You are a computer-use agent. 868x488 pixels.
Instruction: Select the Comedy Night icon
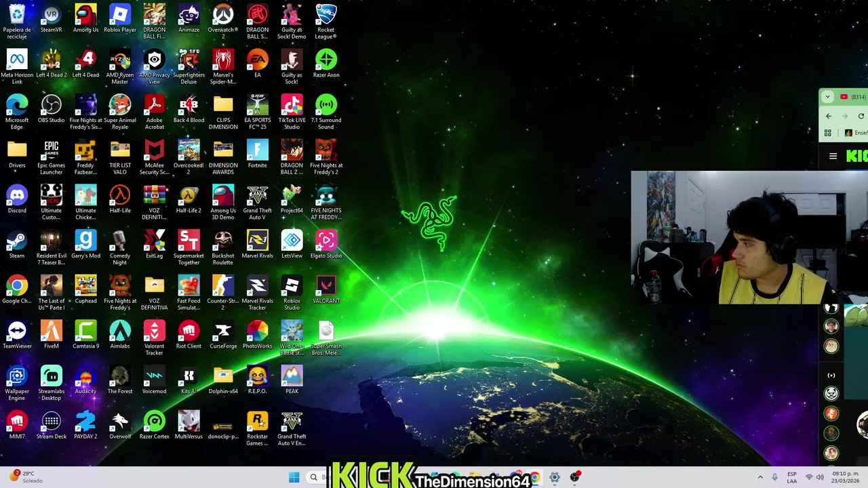(120, 247)
